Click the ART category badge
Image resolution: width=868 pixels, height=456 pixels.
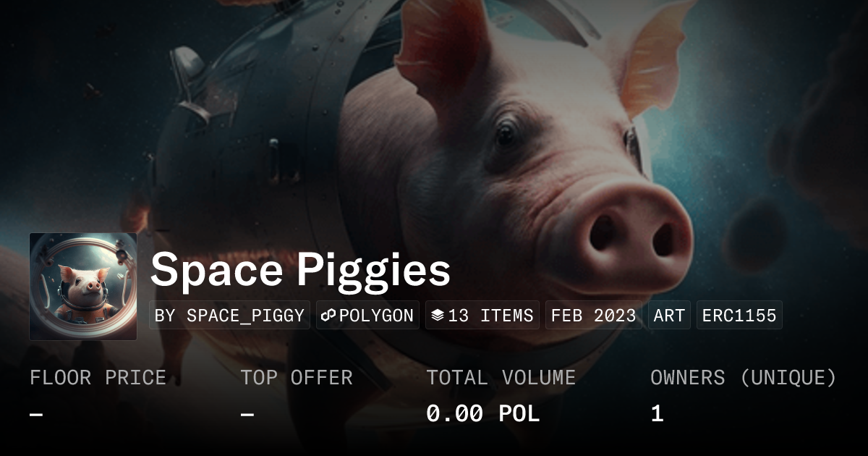669,316
